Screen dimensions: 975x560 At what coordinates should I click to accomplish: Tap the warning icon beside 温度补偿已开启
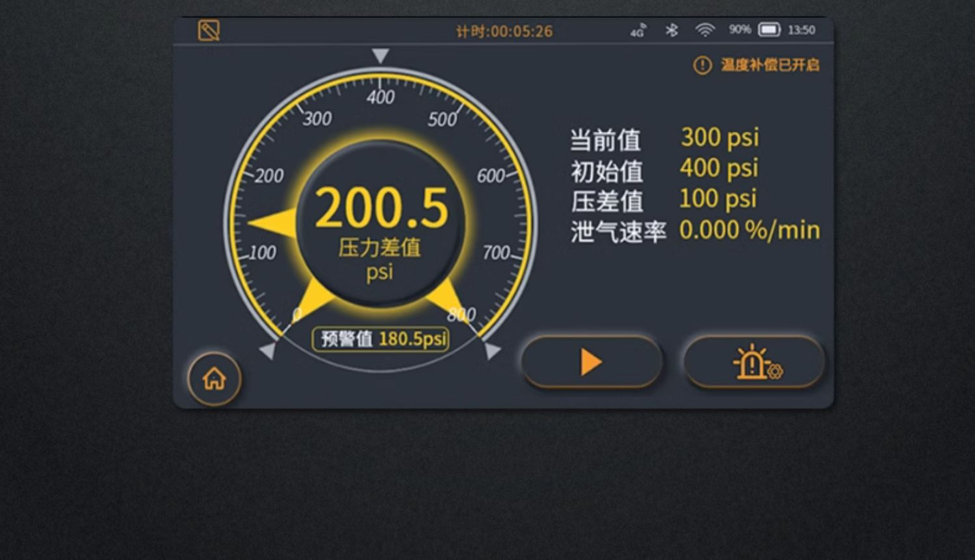click(x=703, y=65)
